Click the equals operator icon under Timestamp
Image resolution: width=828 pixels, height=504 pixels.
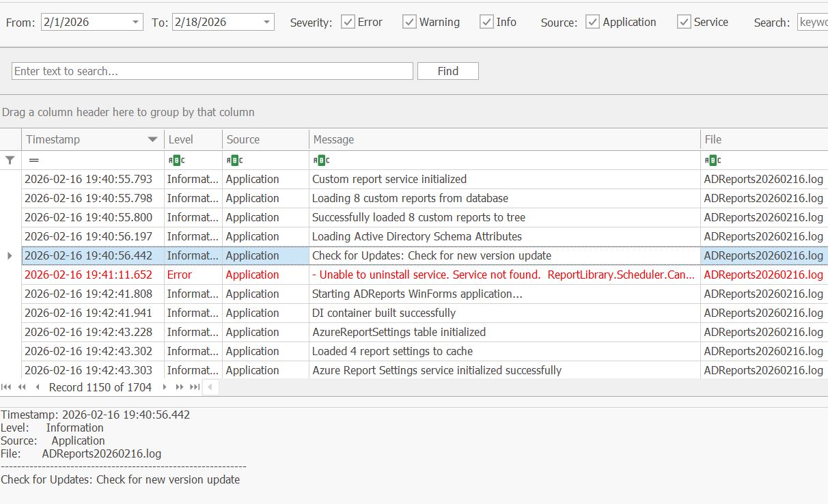[x=32, y=160]
